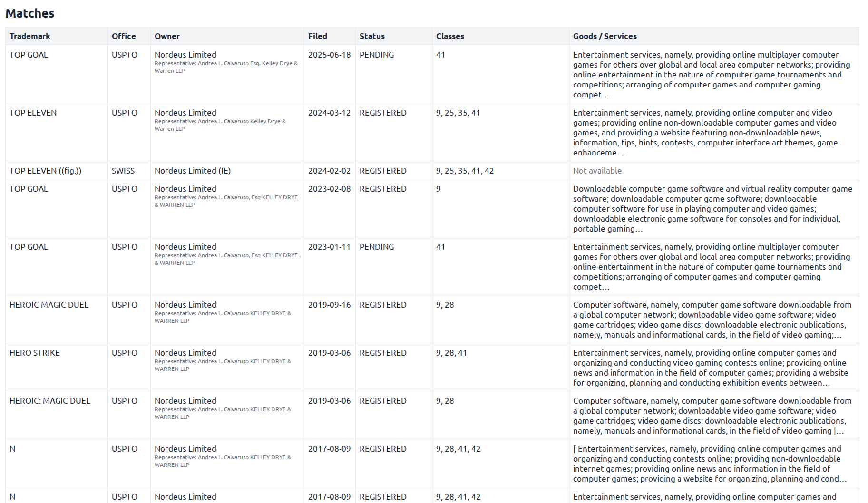The height and width of the screenshot is (503, 868).
Task: Select filed date 2023-01-11
Action: coord(329,247)
